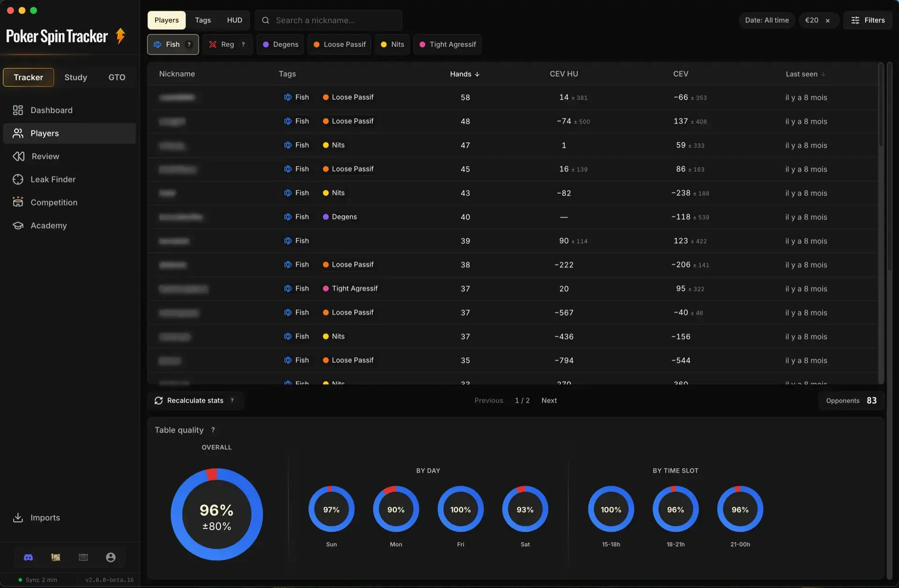The width and height of the screenshot is (899, 588).
Task: Sort by the CEV HU column header
Action: point(564,74)
